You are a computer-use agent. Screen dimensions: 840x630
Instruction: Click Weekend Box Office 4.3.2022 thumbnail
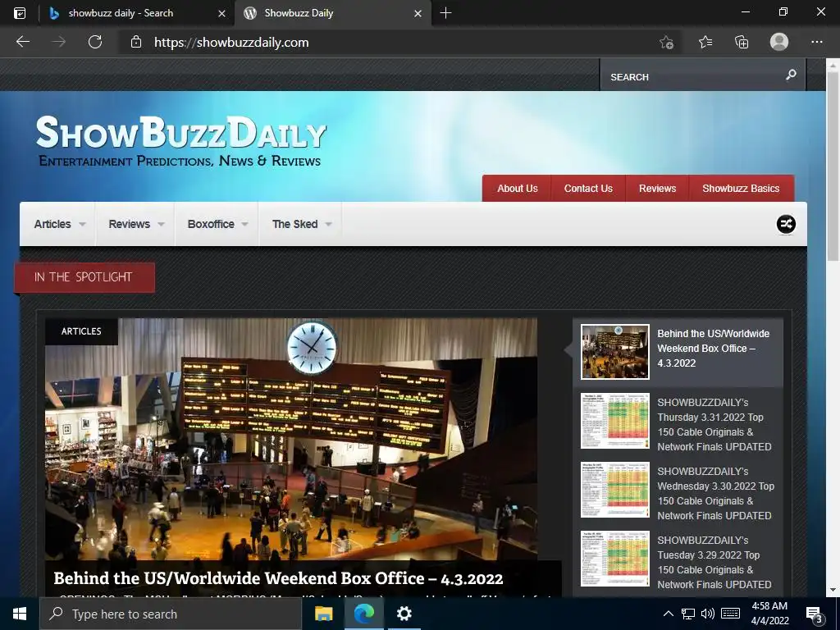(x=615, y=351)
